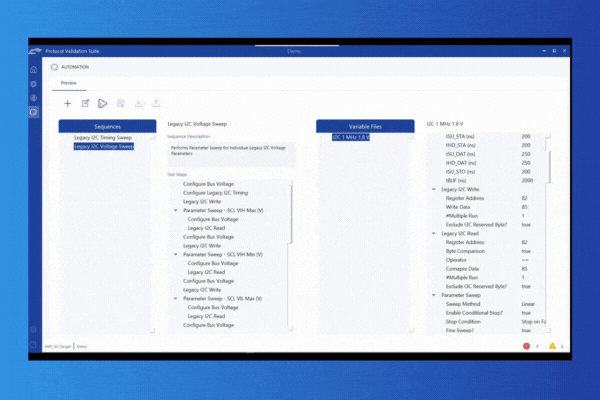This screenshot has height=400, width=600.
Task: Run the selected sequence with play icon
Action: [102, 102]
